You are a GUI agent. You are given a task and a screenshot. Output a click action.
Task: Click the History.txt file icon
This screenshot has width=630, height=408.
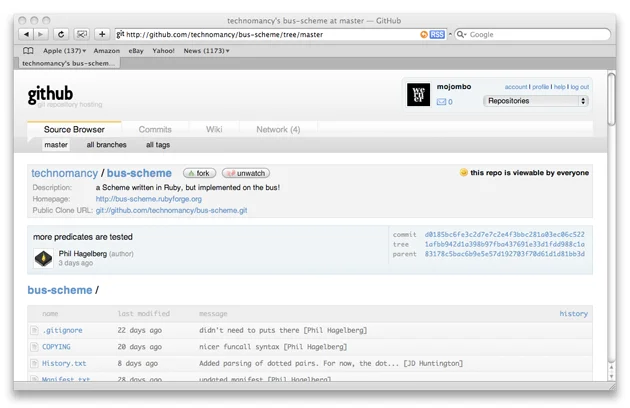[x=35, y=363]
